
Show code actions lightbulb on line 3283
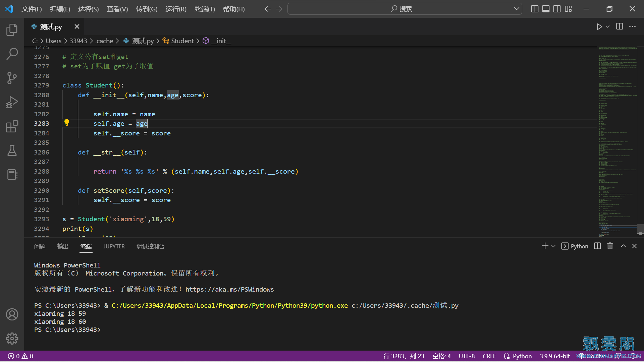[67, 123]
